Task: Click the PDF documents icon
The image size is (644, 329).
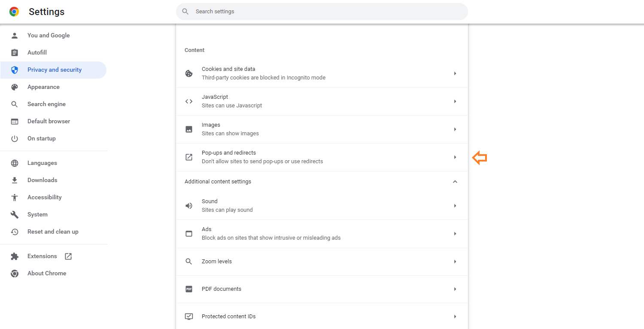Action: (189, 289)
